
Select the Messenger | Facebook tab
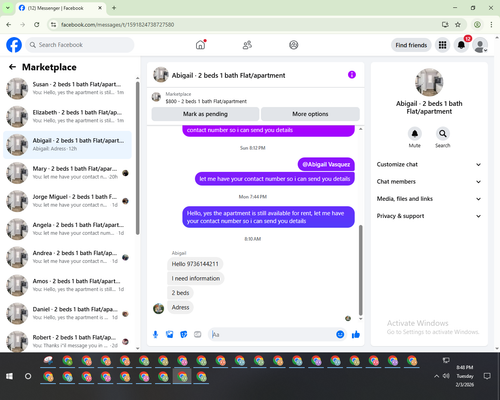pos(61,8)
